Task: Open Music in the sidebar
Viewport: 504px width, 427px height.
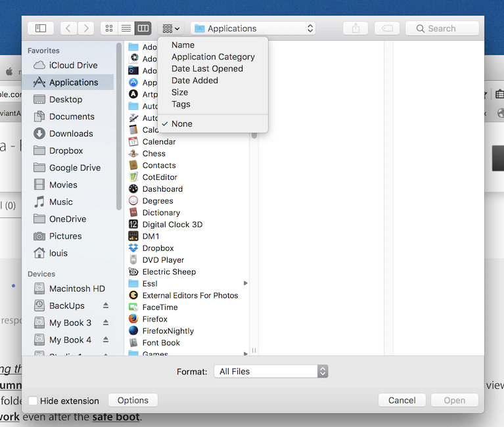Action: tap(68, 202)
